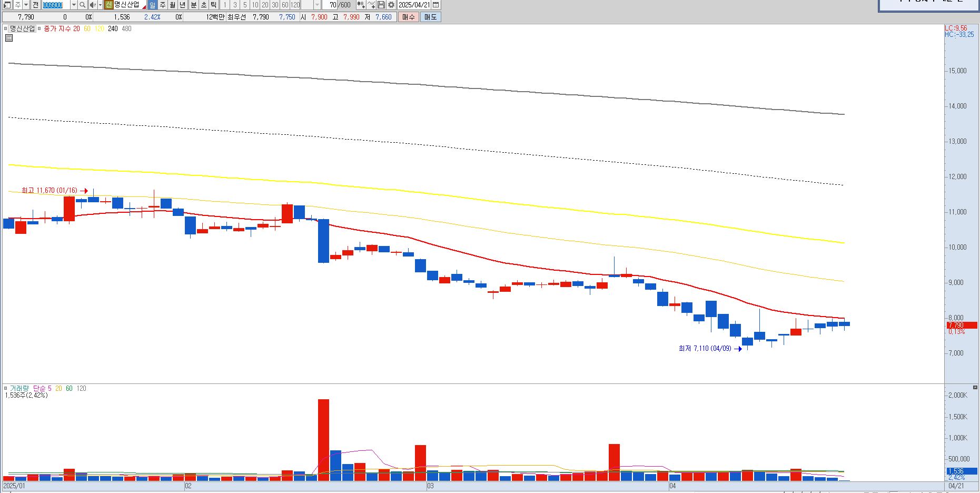Click the window layout icon at top-left
Image resolution: width=980 pixels, height=493 pixels.
[7, 5]
